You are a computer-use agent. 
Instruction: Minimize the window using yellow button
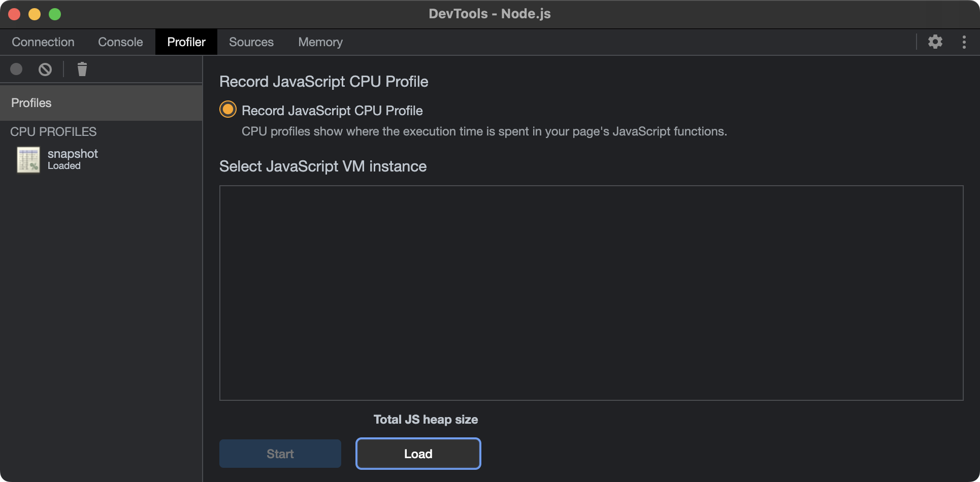[35, 14]
